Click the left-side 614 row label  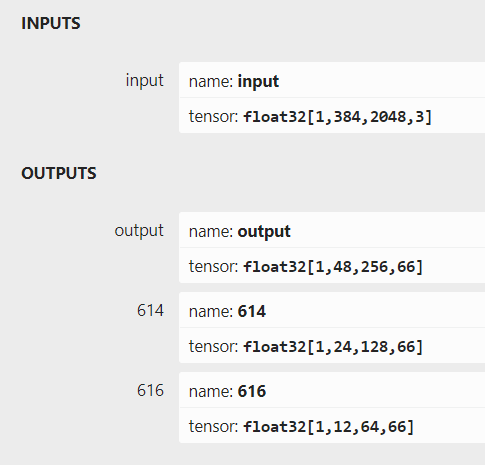tap(150, 311)
